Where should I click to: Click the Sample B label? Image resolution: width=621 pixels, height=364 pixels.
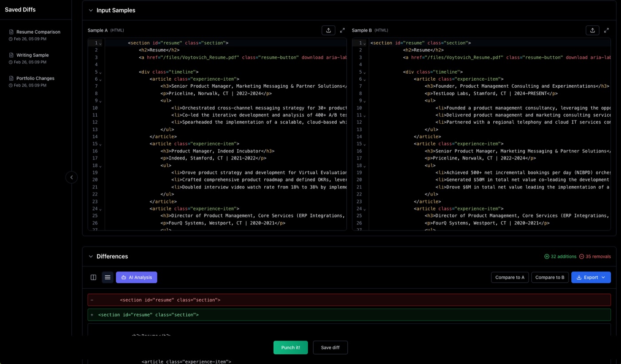pyautogui.click(x=362, y=30)
